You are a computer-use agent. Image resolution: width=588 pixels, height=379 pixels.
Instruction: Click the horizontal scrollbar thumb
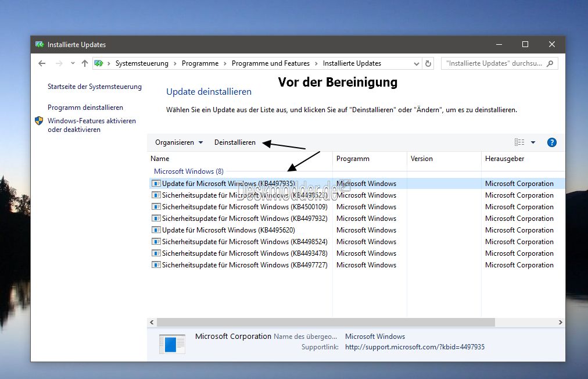tap(326, 323)
